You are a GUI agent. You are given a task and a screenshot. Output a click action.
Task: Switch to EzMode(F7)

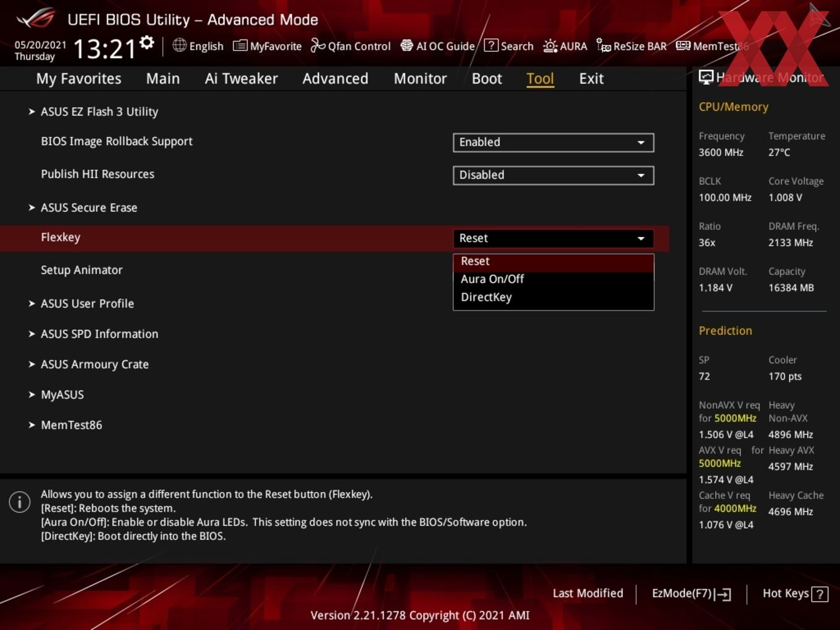pyautogui.click(x=692, y=594)
